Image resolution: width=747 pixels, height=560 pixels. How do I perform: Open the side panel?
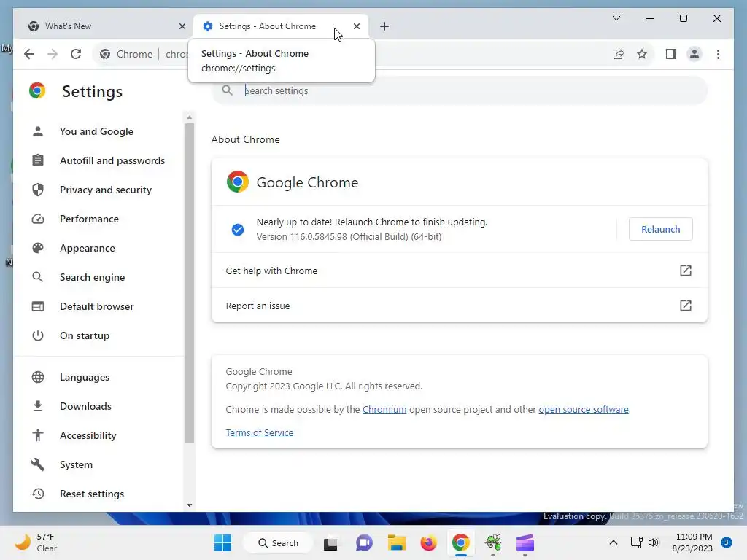pyautogui.click(x=671, y=54)
